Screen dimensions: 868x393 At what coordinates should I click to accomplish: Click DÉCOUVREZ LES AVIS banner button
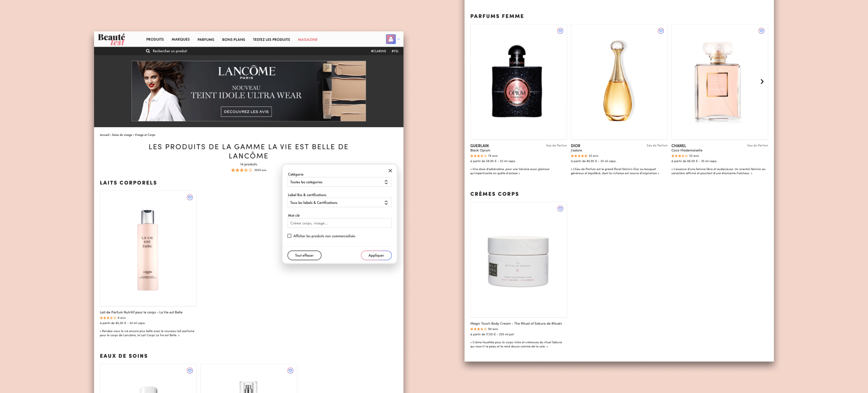pyautogui.click(x=246, y=111)
